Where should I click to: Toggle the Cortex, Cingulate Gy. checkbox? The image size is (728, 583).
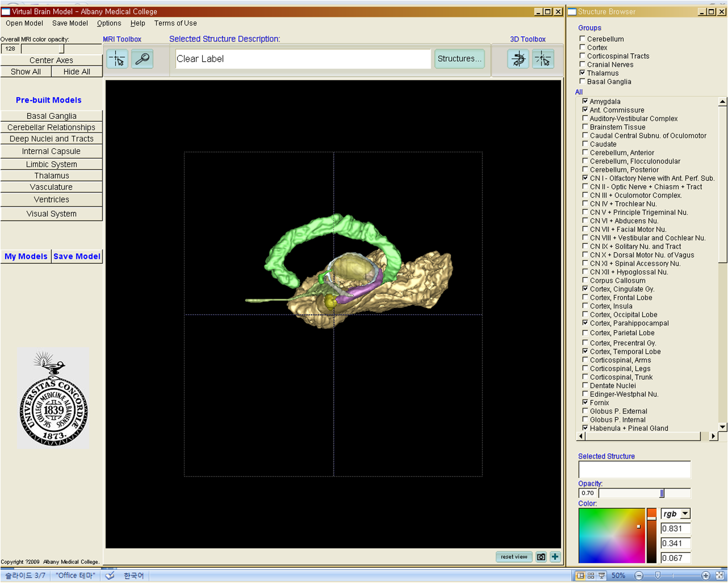[x=585, y=289]
